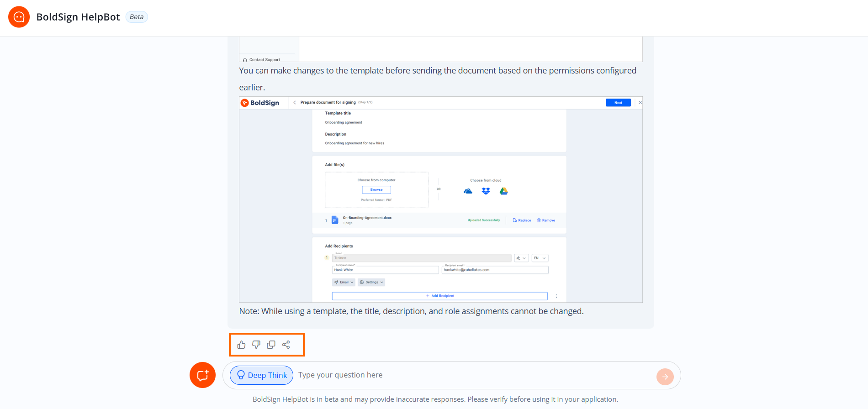
Task: Click the 'Note: While using a template' text
Action: (412, 311)
